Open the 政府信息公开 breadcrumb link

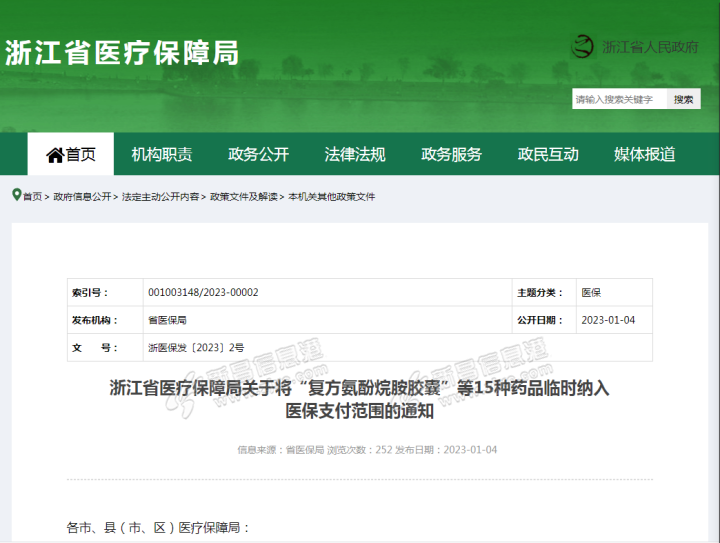coord(82,197)
